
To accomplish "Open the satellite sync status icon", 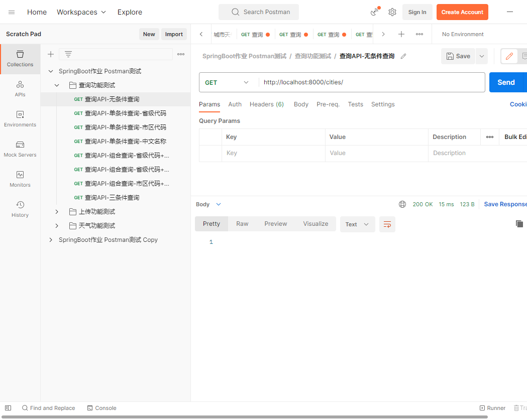I will [x=375, y=12].
